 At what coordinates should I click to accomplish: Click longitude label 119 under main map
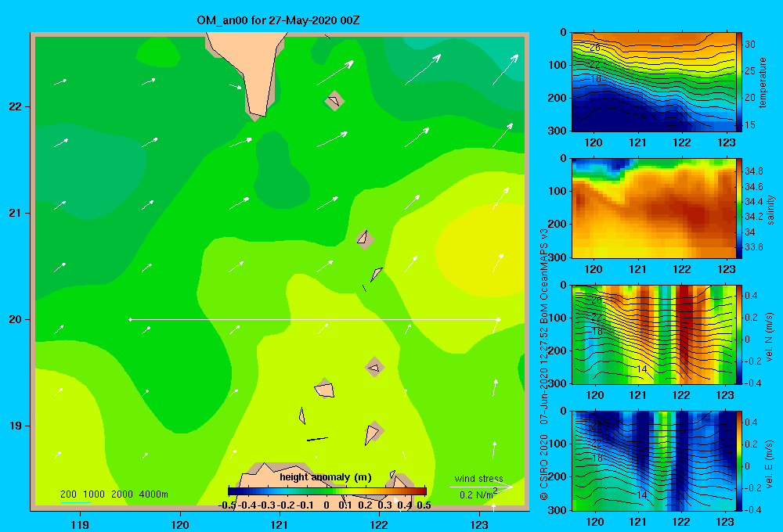point(80,524)
